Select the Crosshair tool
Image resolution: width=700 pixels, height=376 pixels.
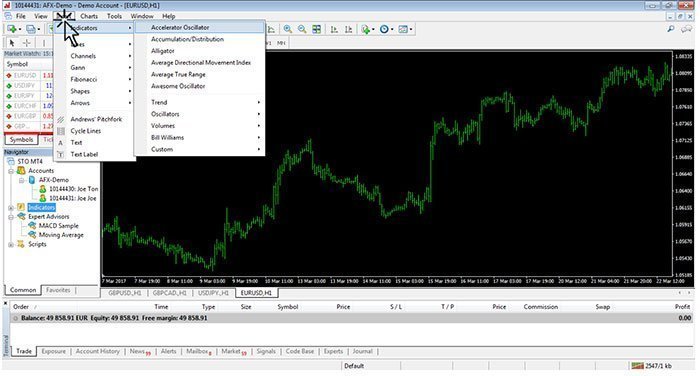pos(27,43)
